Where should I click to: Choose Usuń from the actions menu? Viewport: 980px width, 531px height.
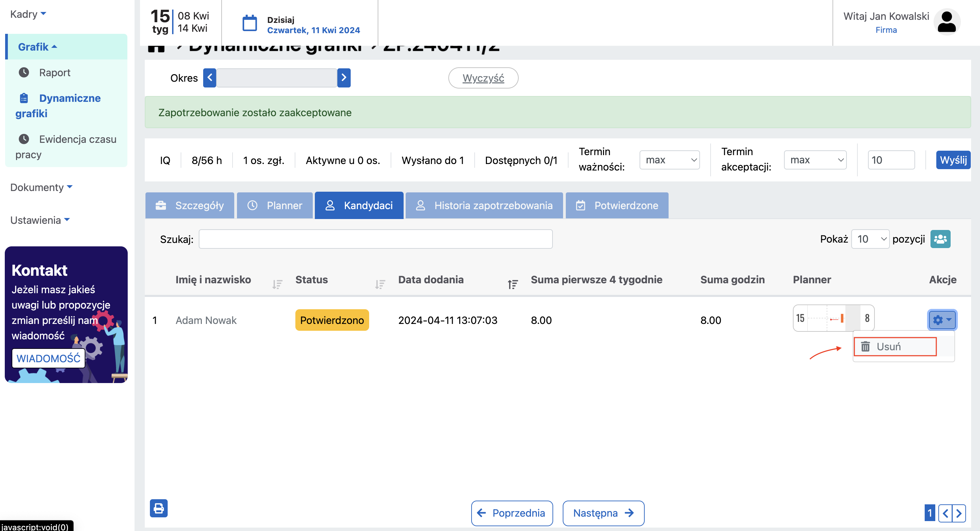(895, 346)
